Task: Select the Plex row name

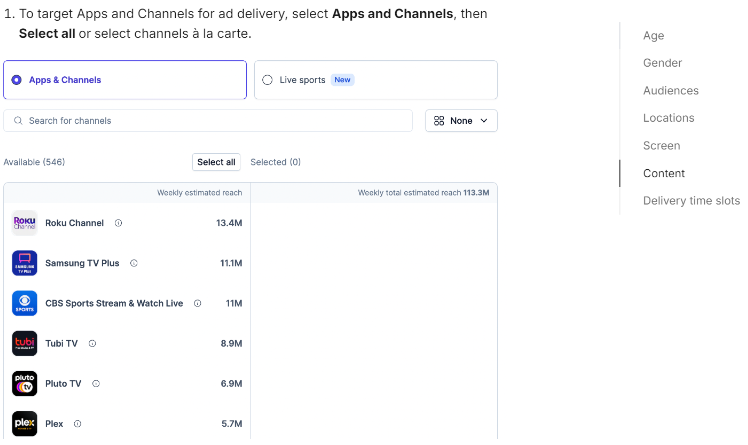Action: click(x=54, y=424)
